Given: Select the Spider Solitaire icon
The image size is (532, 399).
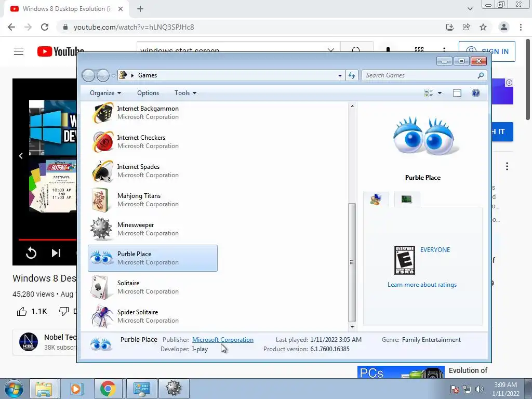Looking at the screenshot, I should [102, 316].
